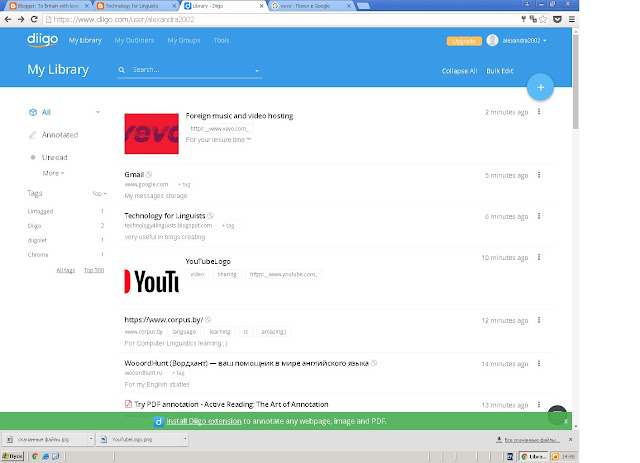This screenshot has width=640, height=463.
Task: Select the Unread filter
Action: point(54,157)
